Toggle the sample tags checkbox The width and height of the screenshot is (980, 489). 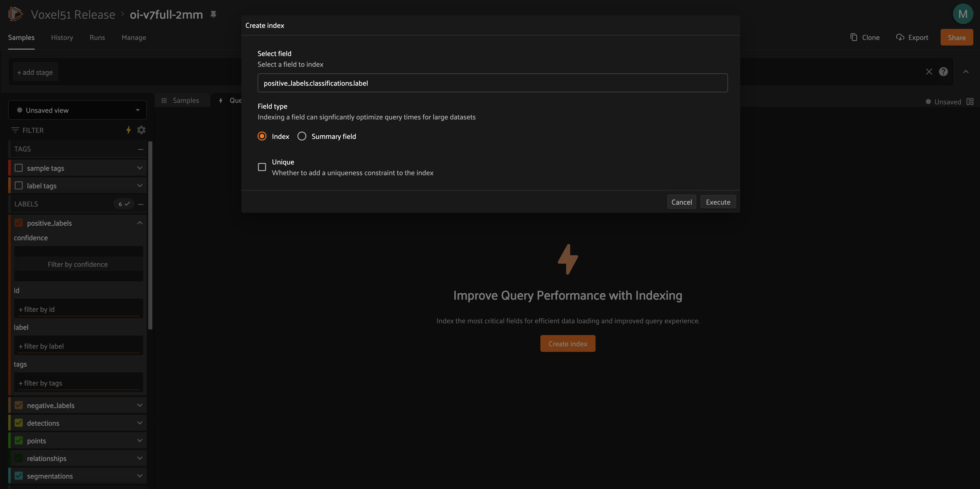coord(19,168)
